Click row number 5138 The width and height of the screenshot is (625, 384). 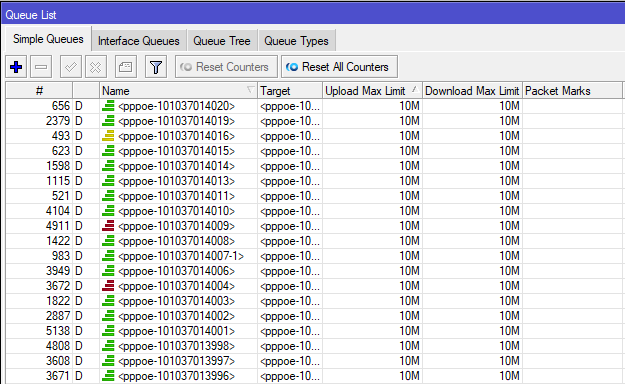tap(58, 331)
